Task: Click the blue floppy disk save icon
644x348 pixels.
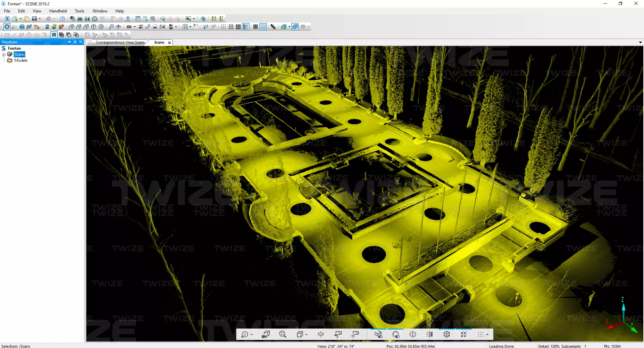Action: tap(34, 19)
